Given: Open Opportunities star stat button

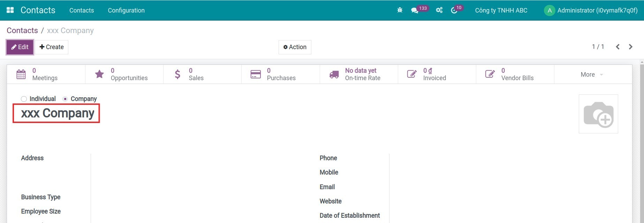Looking at the screenshot, I should click(124, 74).
